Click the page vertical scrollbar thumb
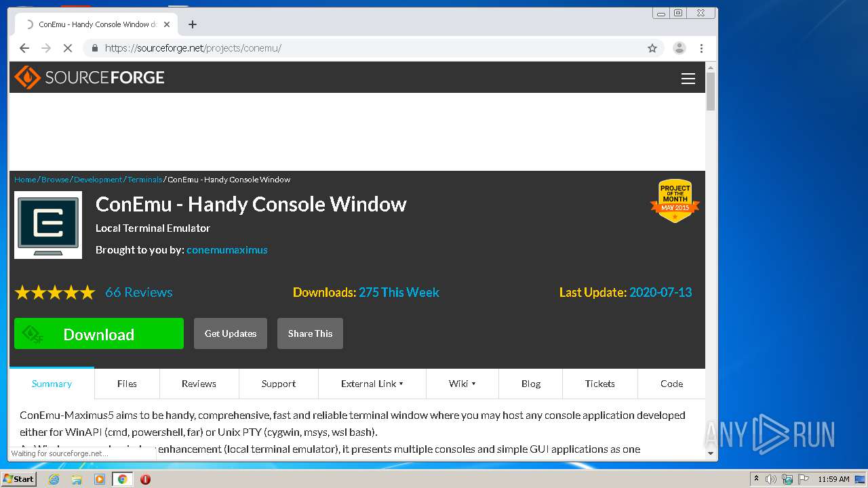This screenshot has height=488, width=868. [x=711, y=91]
